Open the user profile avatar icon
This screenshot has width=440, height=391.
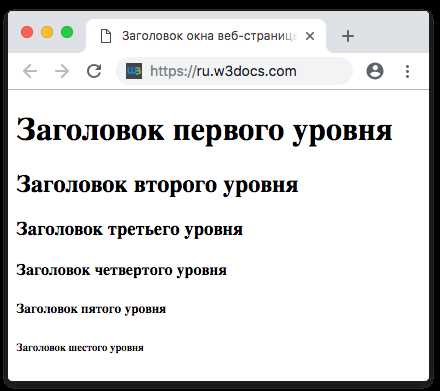coord(375,71)
